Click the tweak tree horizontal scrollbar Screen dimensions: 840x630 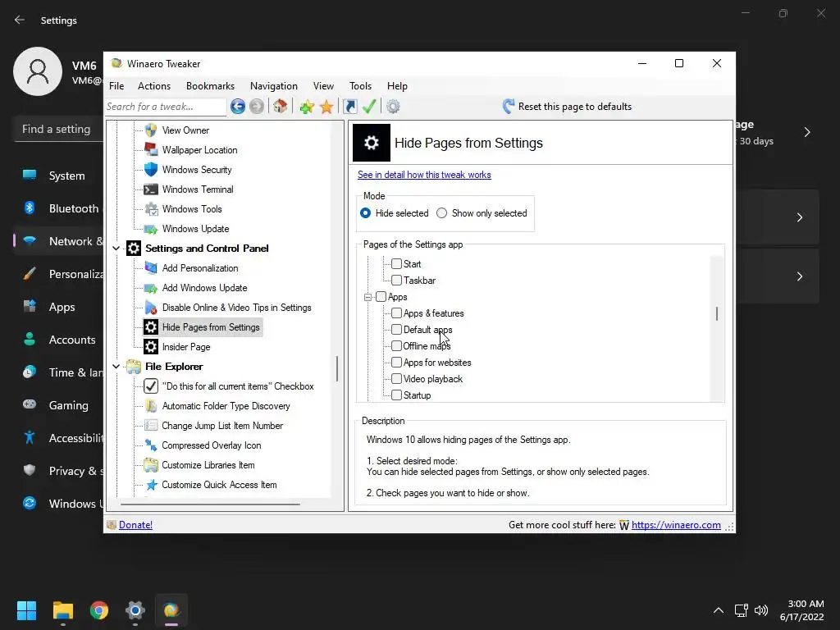(x=210, y=504)
